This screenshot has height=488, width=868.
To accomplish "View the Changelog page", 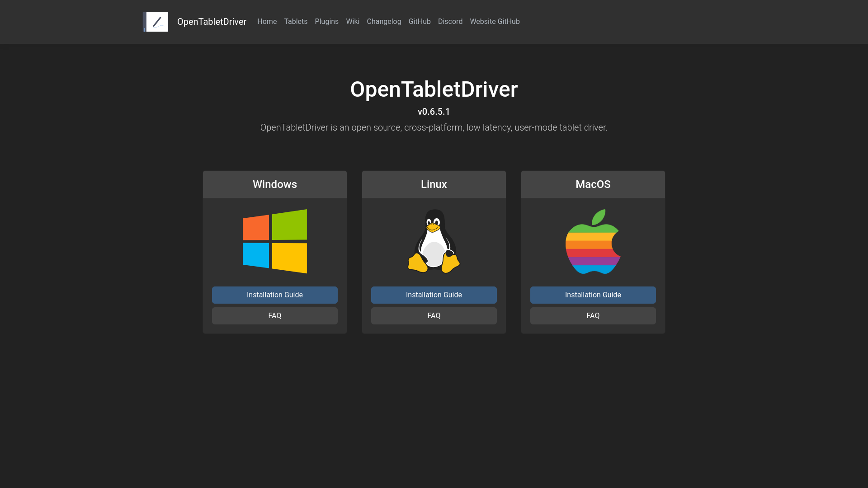I will [384, 22].
